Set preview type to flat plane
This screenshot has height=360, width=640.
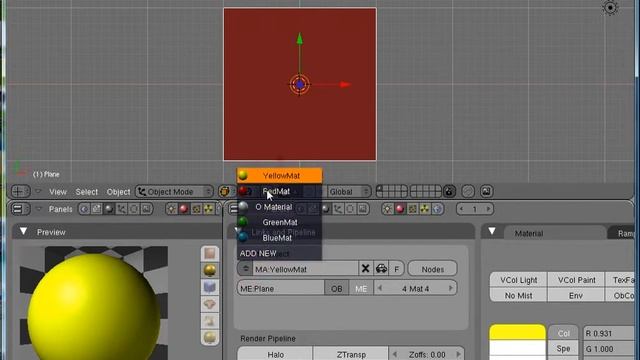[x=210, y=253]
